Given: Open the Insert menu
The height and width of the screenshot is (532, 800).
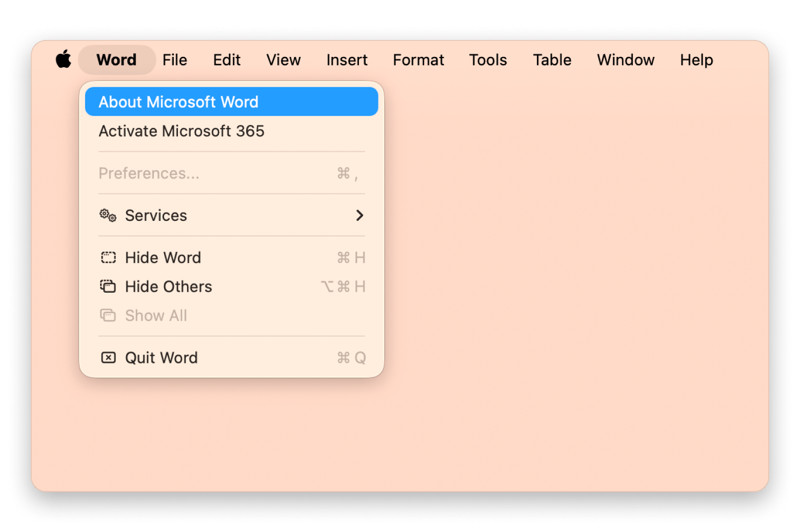Looking at the screenshot, I should 347,60.
